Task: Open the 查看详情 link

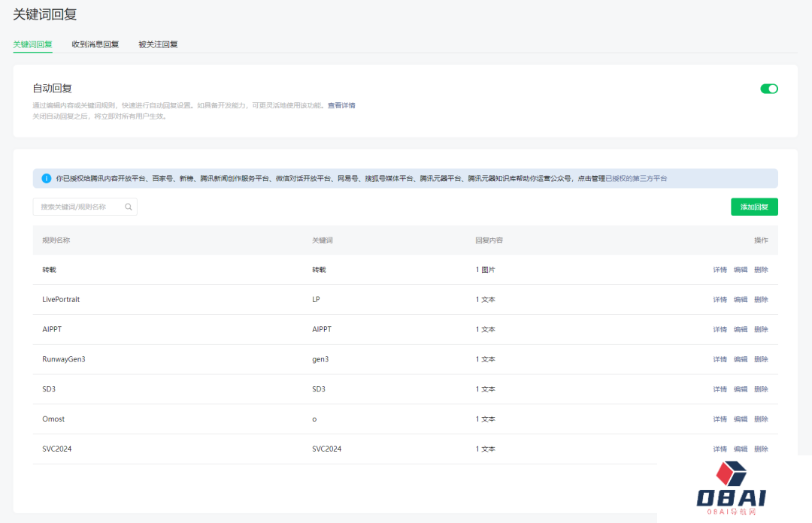Action: tap(341, 105)
